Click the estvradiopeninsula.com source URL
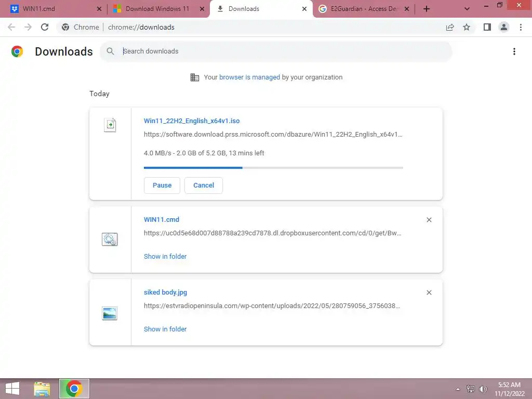Image resolution: width=532 pixels, height=399 pixels. [x=272, y=305]
